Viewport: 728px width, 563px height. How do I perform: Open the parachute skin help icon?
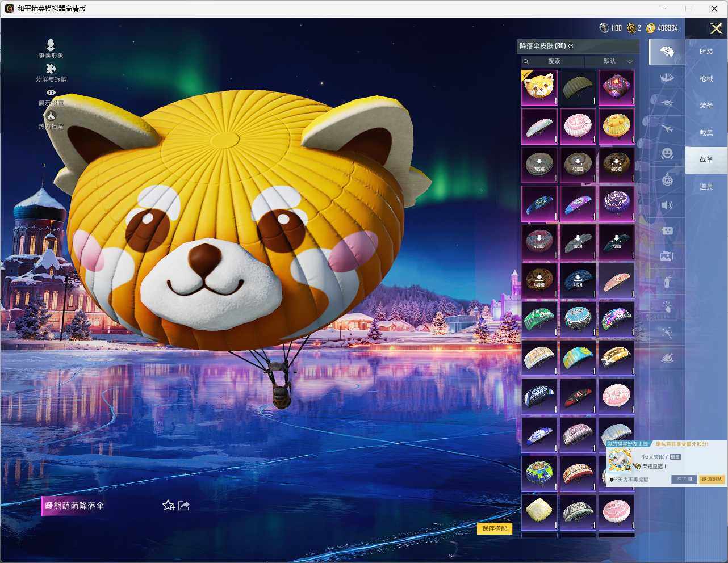pyautogui.click(x=571, y=46)
